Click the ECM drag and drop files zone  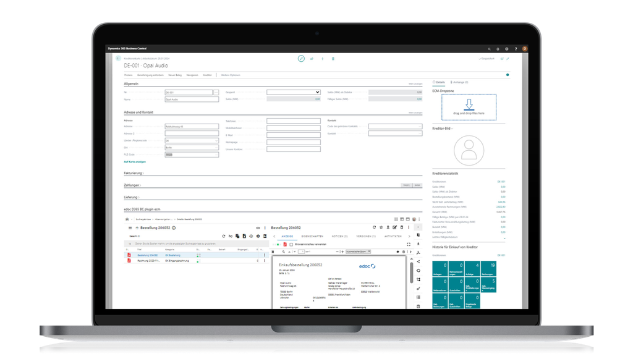point(469,107)
